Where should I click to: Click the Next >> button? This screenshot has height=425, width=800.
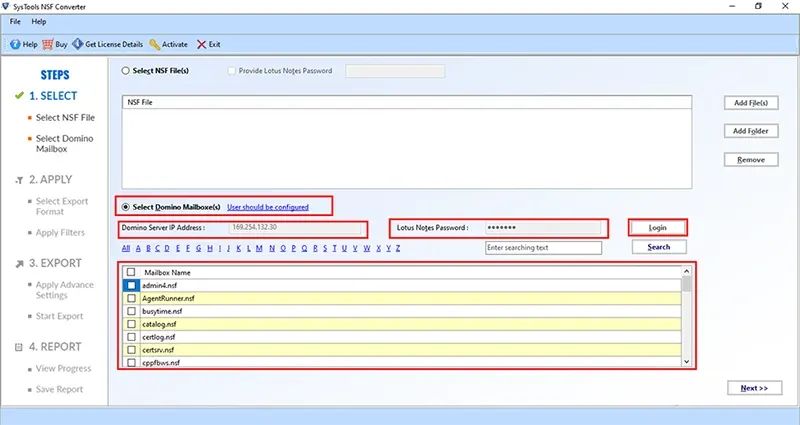(x=755, y=388)
